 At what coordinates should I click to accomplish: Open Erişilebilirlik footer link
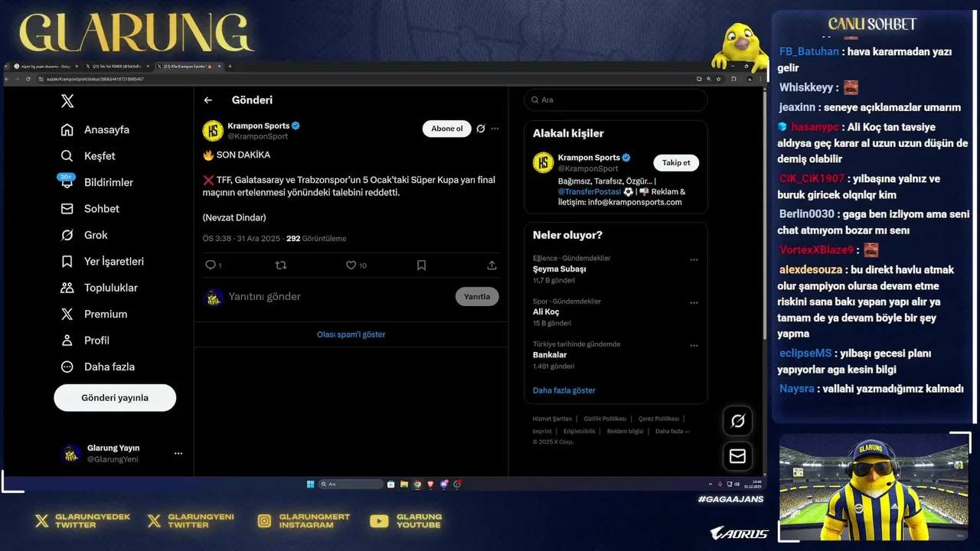[x=580, y=432]
